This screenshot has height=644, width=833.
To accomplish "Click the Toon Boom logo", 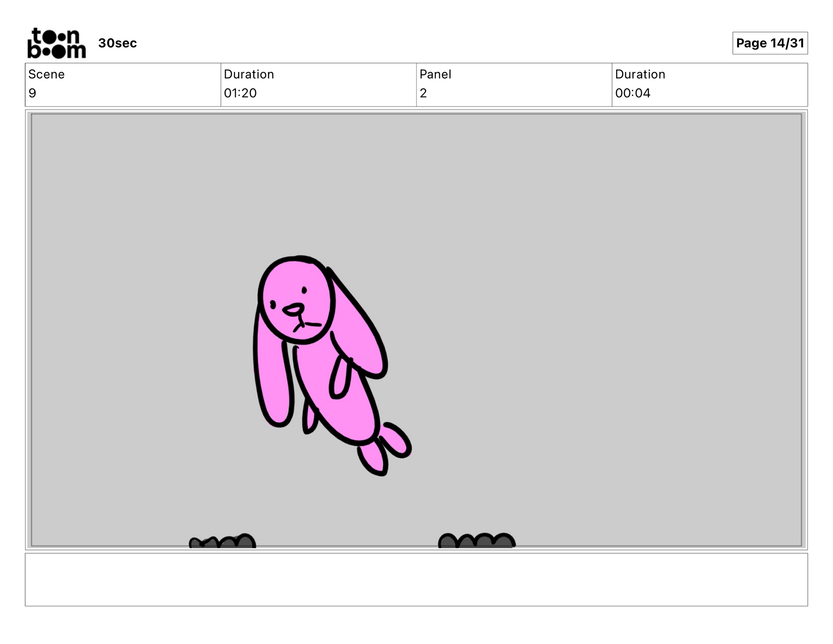I will coord(56,43).
